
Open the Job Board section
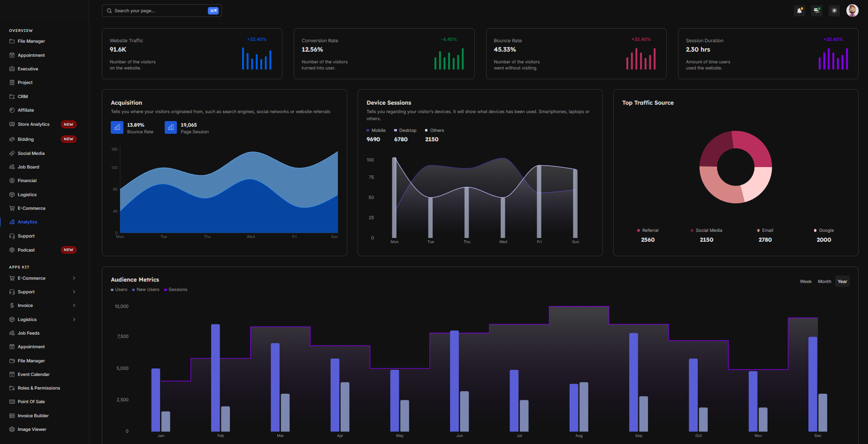pos(29,167)
